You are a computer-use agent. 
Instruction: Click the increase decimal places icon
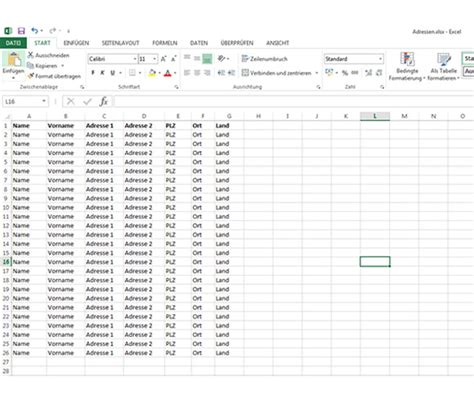(x=369, y=73)
